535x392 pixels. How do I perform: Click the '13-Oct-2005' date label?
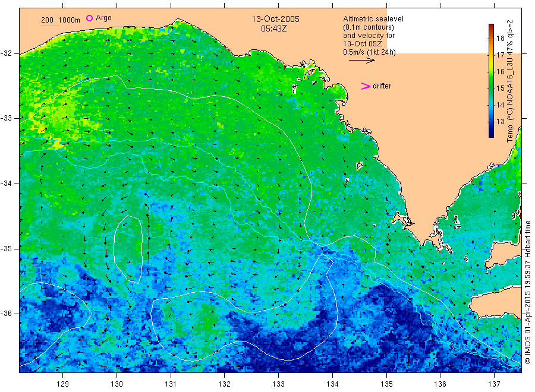pos(275,20)
